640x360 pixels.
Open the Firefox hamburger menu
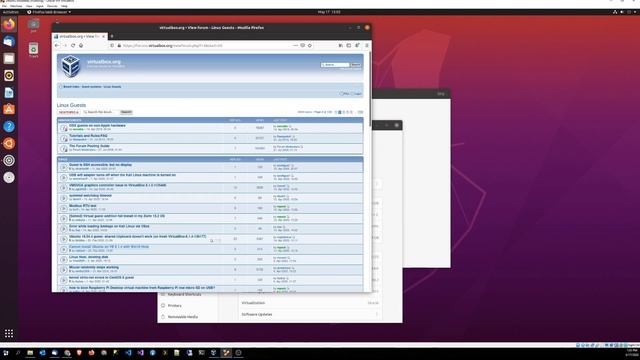(367, 45)
